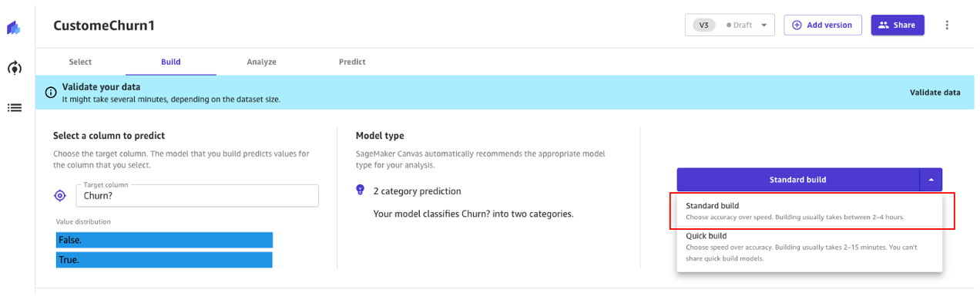Click the Share button

(x=898, y=25)
